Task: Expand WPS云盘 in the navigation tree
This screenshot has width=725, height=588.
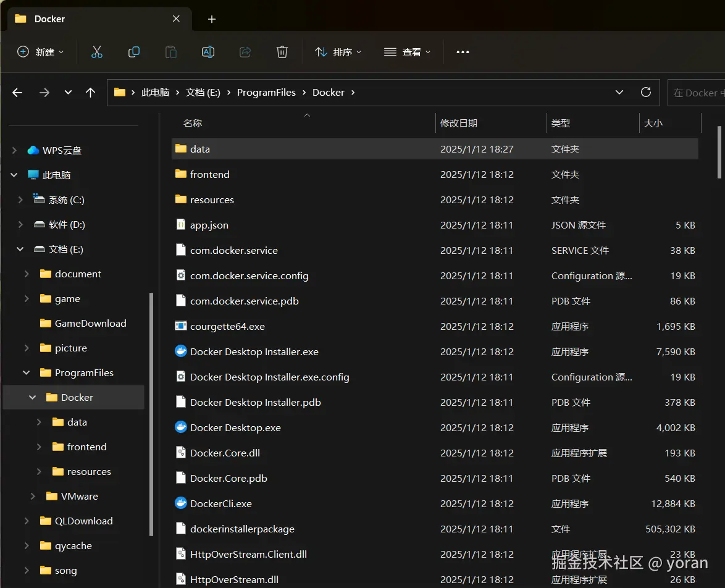Action: point(14,150)
